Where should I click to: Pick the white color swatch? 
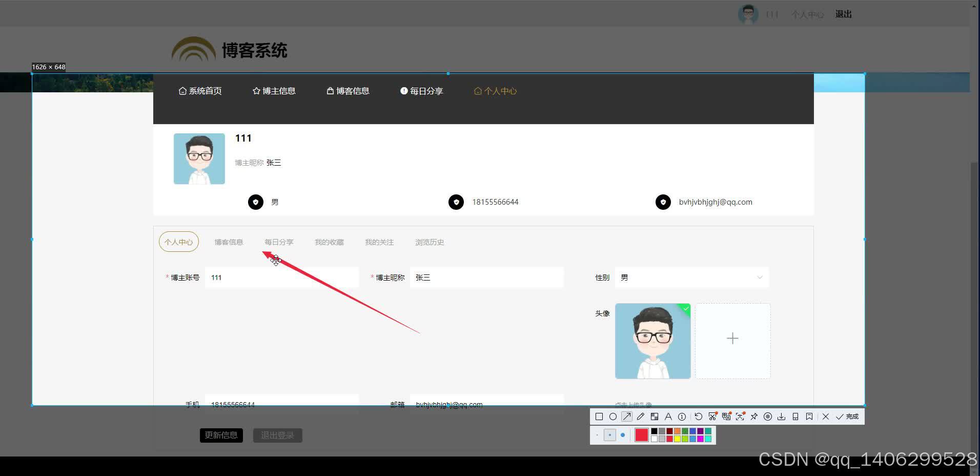655,439
